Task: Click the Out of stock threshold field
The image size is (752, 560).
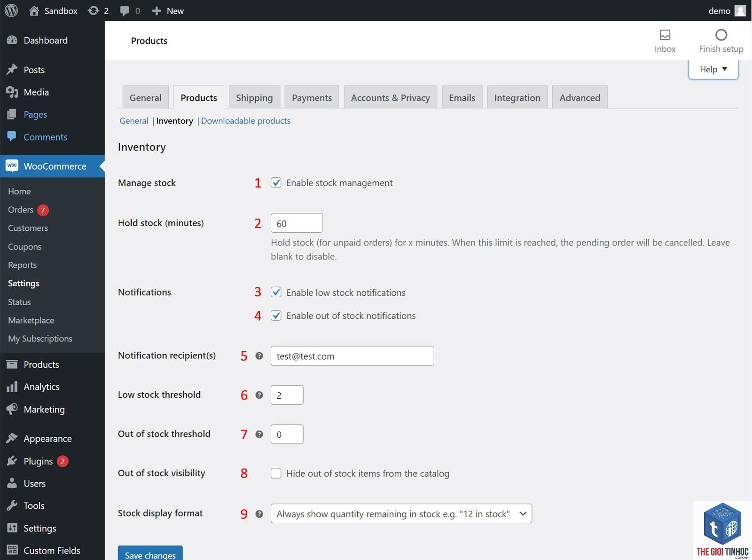Action: coord(287,434)
